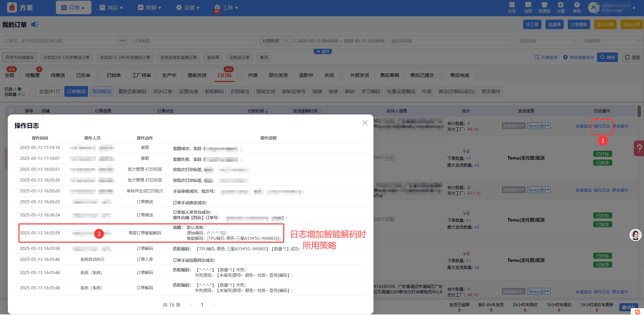Image resolution: width=644 pixels, height=315 pixels.
Task: Click the 方果 logo
Action: pos(20,7)
